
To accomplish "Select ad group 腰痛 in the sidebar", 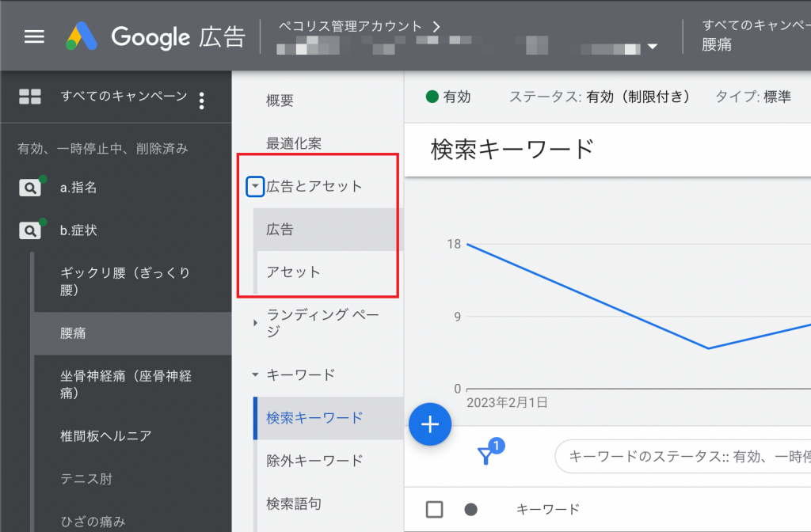I will pyautogui.click(x=132, y=333).
